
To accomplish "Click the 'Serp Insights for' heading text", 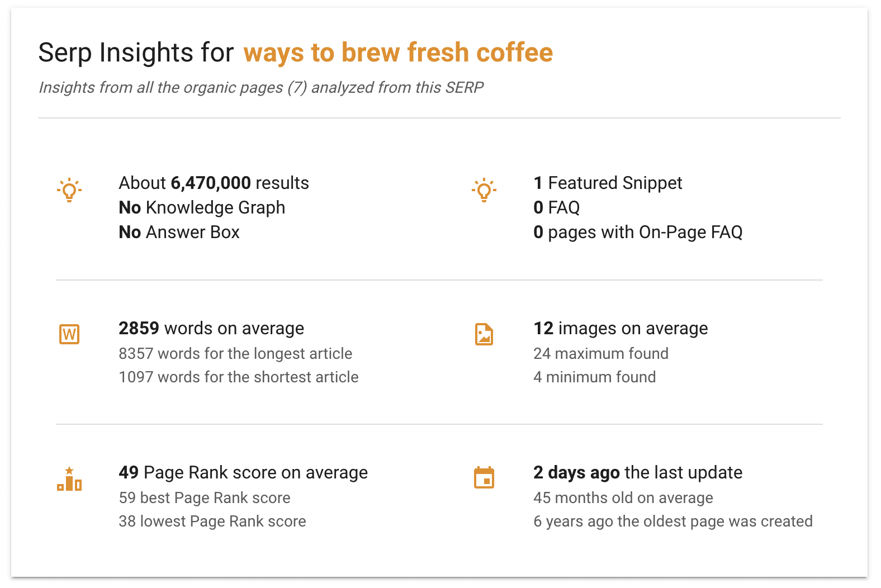I will point(136,53).
